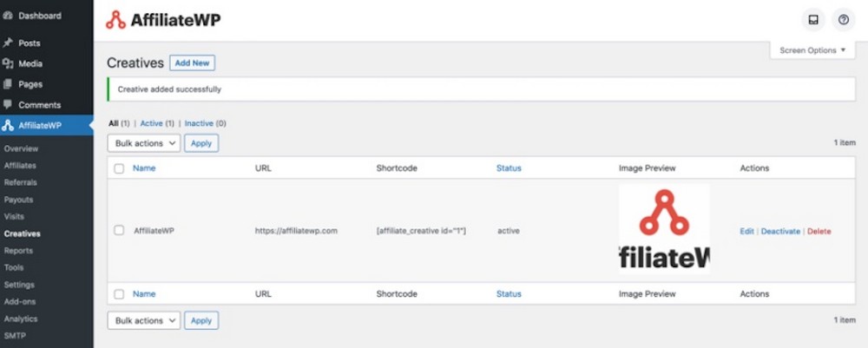Go to Payouts submenu
This screenshot has width=868, height=348.
tap(18, 200)
